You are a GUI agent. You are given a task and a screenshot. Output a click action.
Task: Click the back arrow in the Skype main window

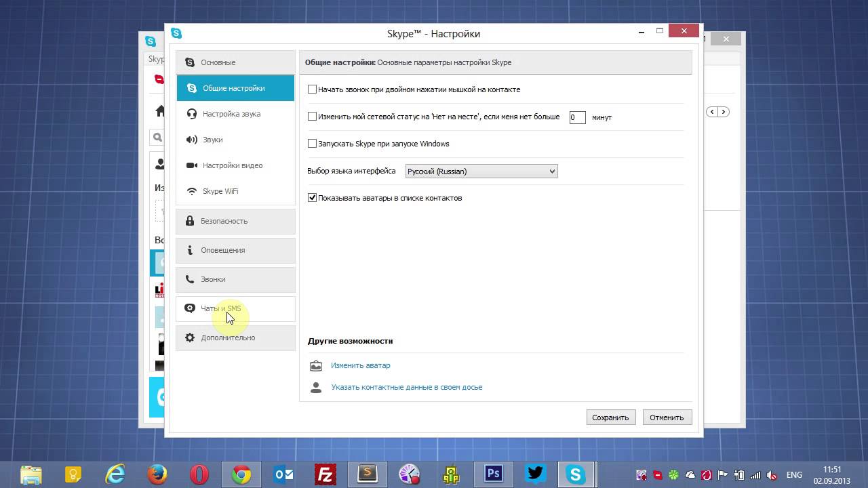pyautogui.click(x=711, y=112)
